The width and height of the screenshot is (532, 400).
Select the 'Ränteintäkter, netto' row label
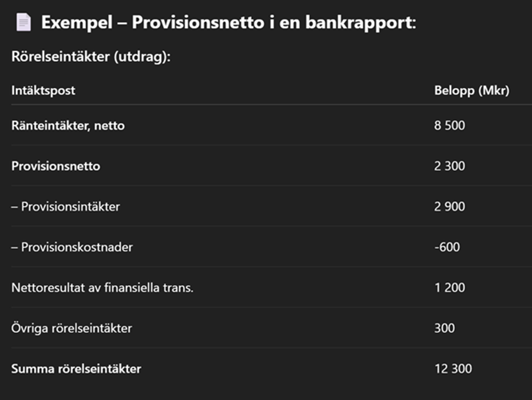[x=68, y=125]
